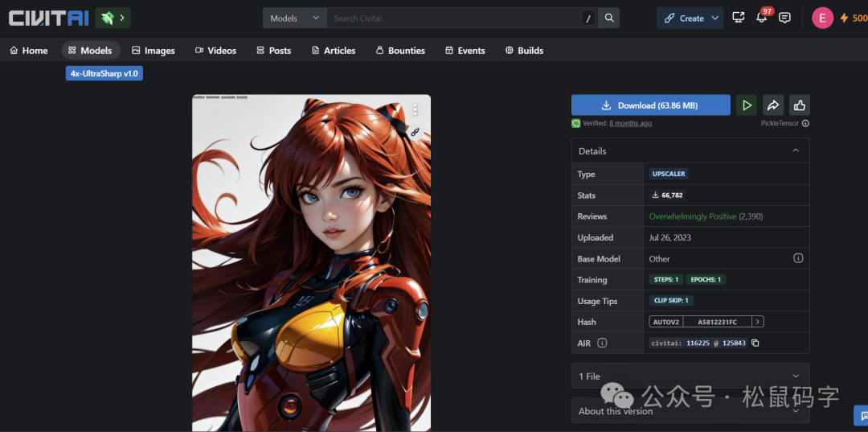868x432 pixels.
Task: Go to the Home tab
Action: tap(29, 51)
